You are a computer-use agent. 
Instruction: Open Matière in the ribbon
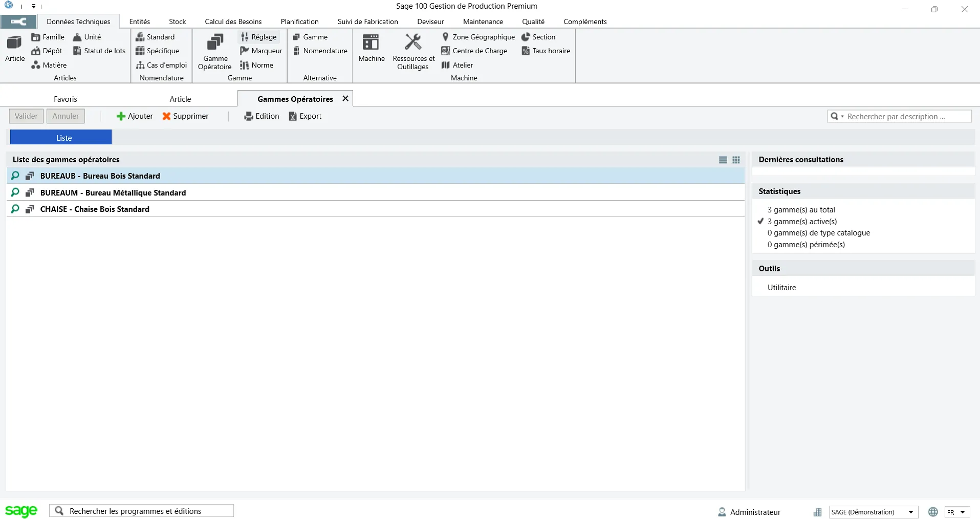[49, 65]
